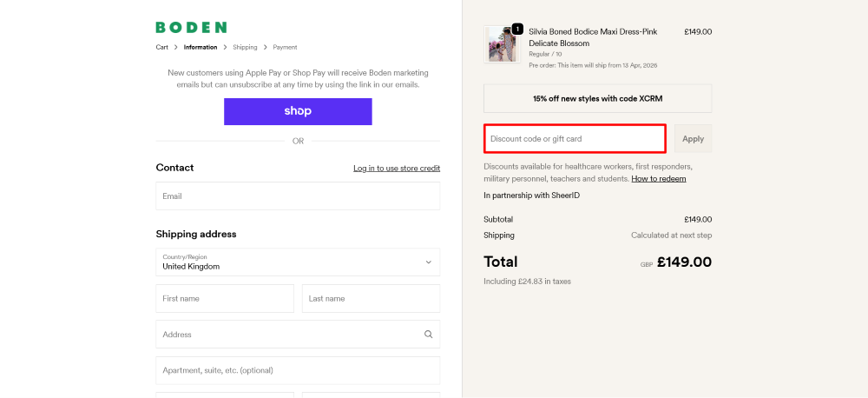This screenshot has width=868, height=398.
Task: Click the Pre order ship date note
Action: [593, 65]
